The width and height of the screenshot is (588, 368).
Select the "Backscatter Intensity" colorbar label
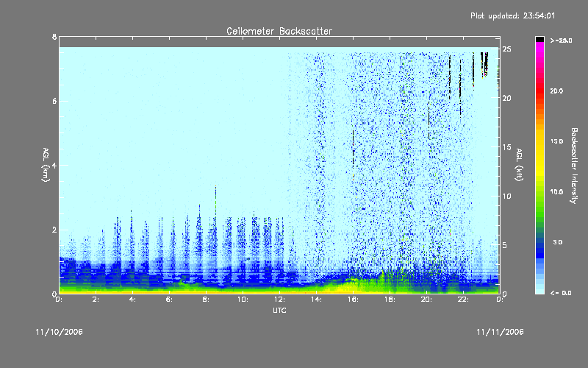(x=574, y=166)
